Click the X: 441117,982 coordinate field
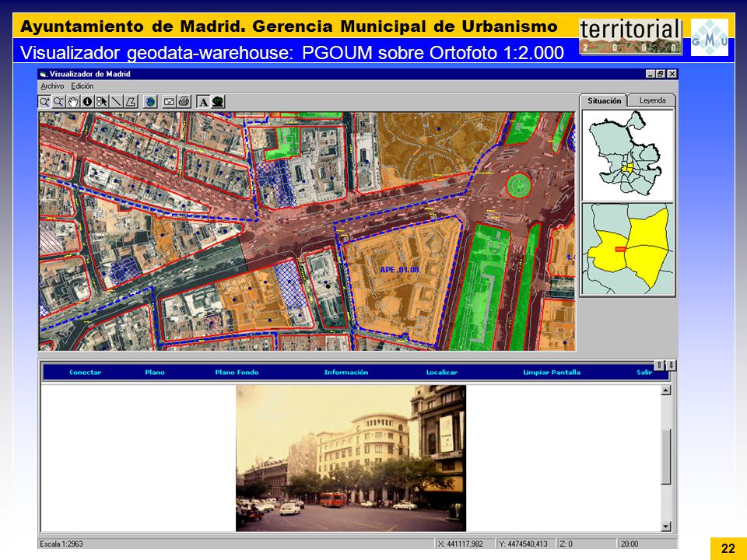 [465, 544]
